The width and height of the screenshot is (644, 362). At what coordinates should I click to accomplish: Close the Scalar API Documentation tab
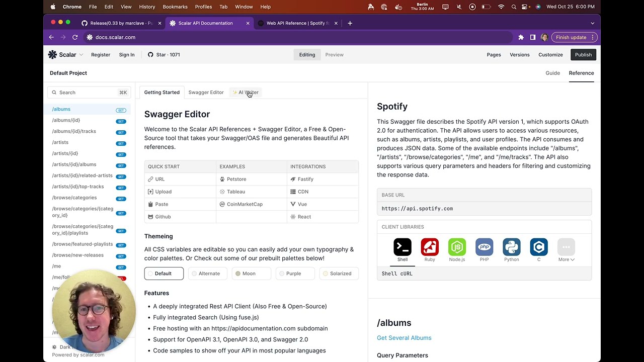(248, 23)
